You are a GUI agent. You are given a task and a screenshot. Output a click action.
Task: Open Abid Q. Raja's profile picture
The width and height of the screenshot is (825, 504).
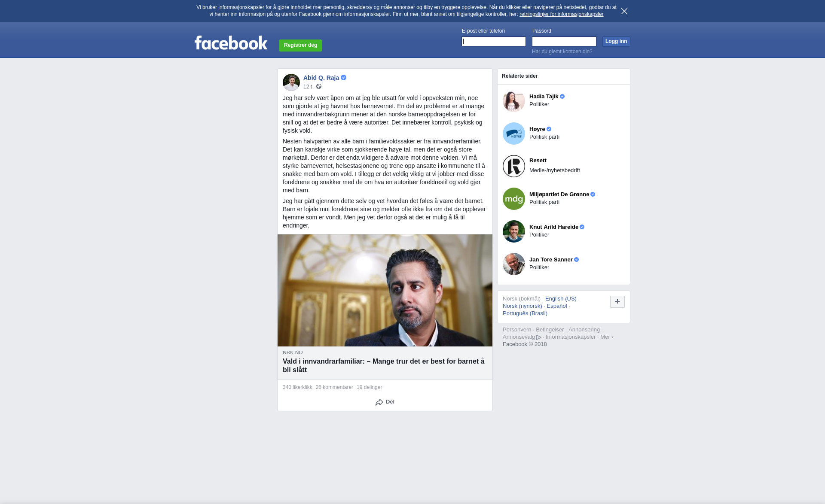tap(291, 82)
